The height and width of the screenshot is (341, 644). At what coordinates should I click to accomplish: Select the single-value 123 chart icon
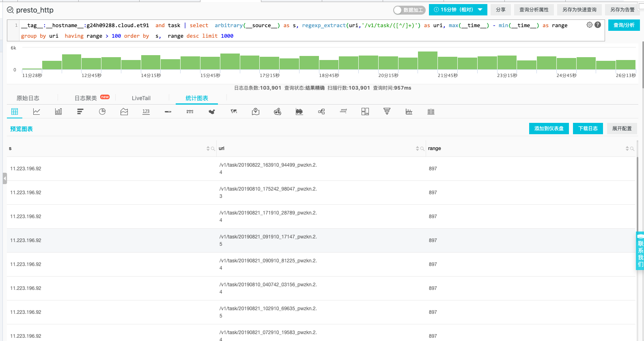[146, 112]
